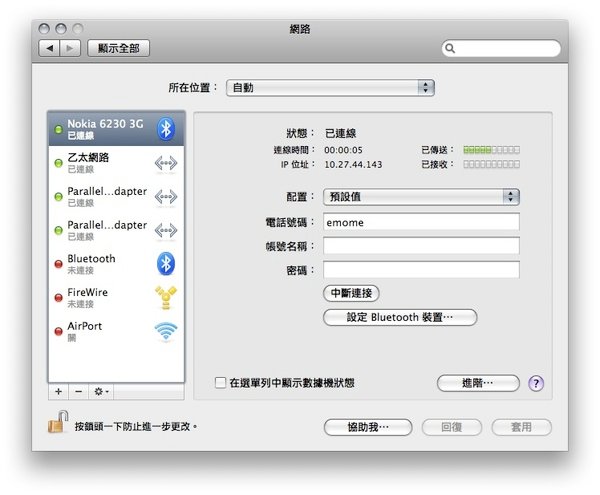Click the AirPort Wi-Fi signal icon
The height and width of the screenshot is (495, 600).
(166, 331)
